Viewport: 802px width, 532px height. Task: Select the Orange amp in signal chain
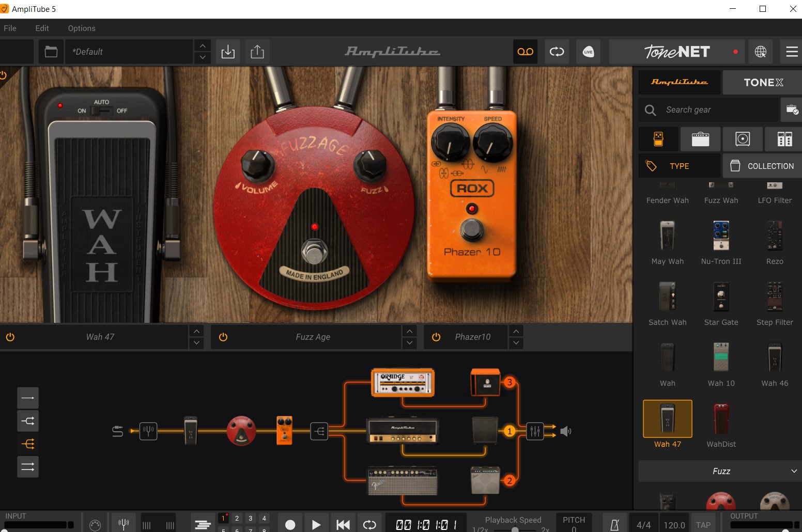coord(403,382)
